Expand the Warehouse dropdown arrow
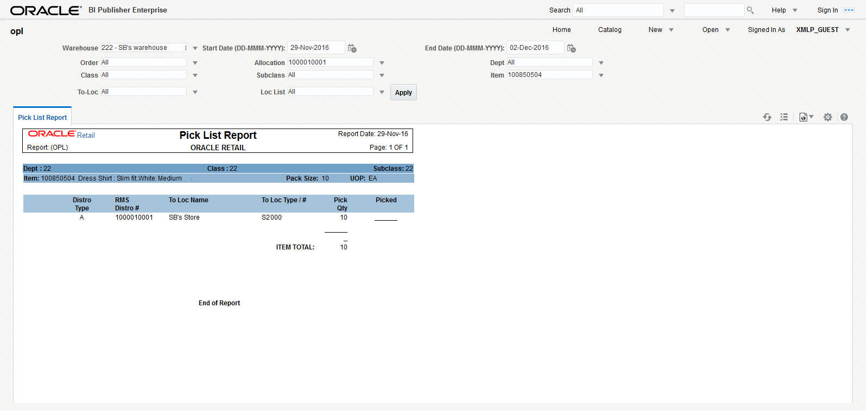Screen dimensions: 868x417 195,48
